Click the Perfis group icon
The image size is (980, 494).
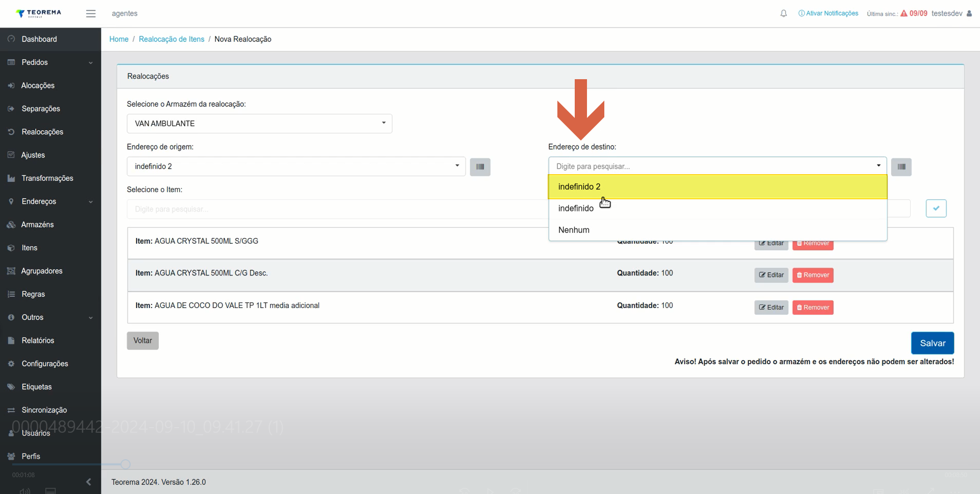pyautogui.click(x=11, y=456)
